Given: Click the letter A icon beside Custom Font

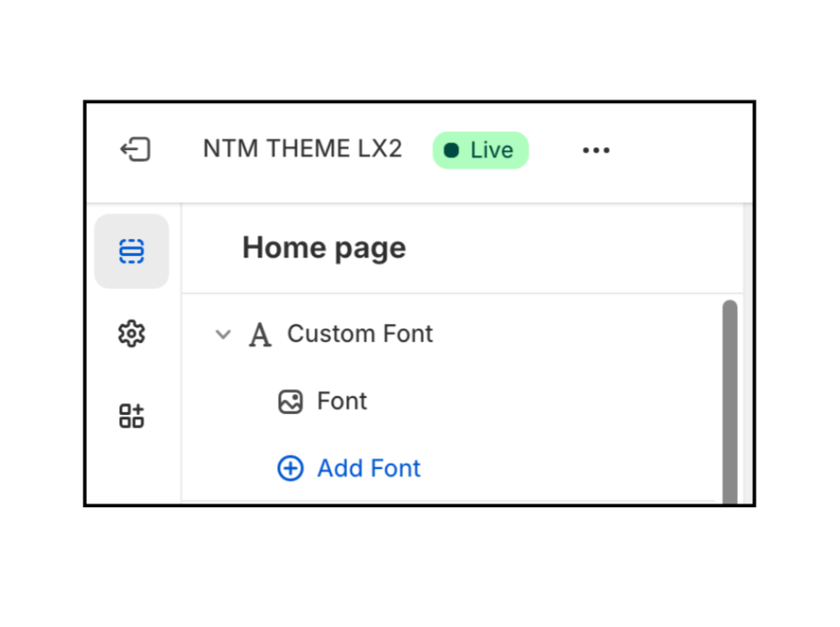Looking at the screenshot, I should click(259, 335).
